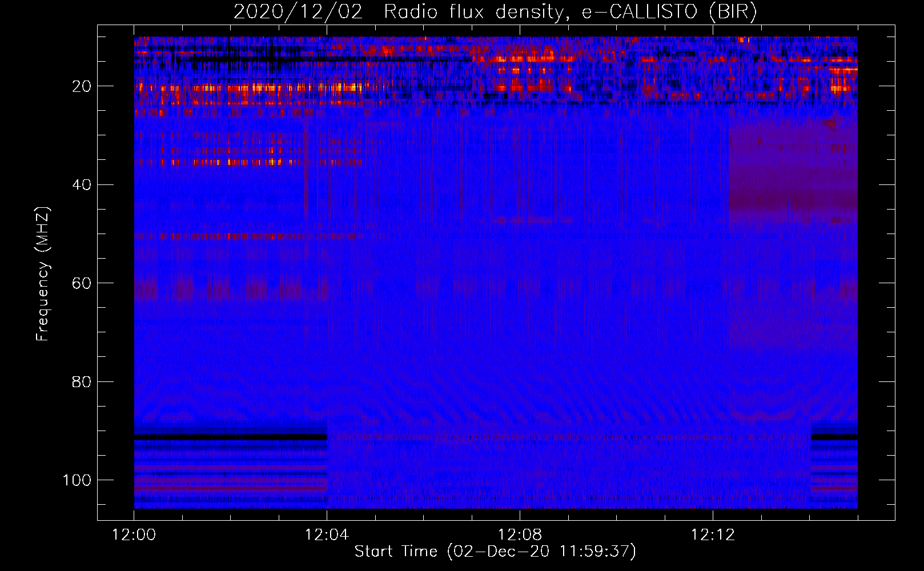Click the plot title 'Radio flux density, e-CALLISTO (BIR)'
Image resolution: width=924 pixels, height=571 pixels.
pos(571,13)
